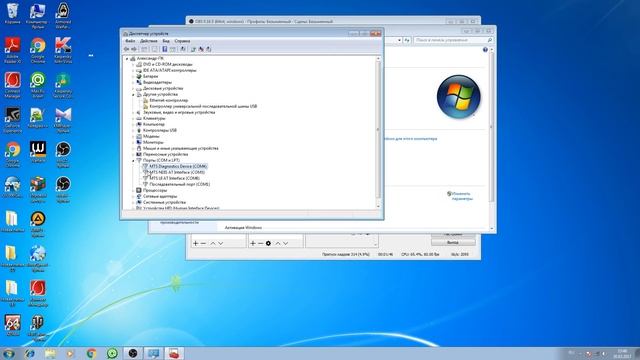Image resolution: width=640 pixels, height=360 pixels.
Task: Select the MTS NDIS AT Interface port
Action: [177, 172]
